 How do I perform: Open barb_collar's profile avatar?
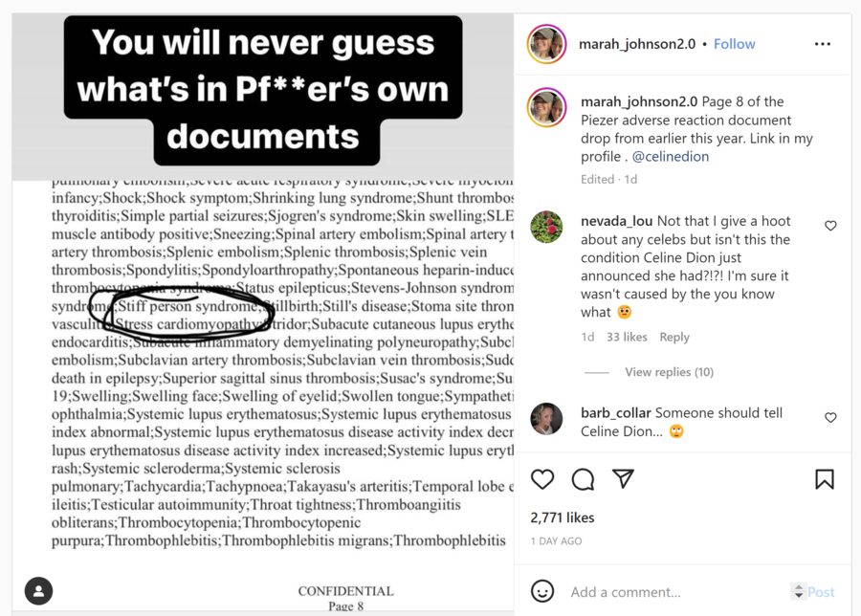[x=546, y=419]
